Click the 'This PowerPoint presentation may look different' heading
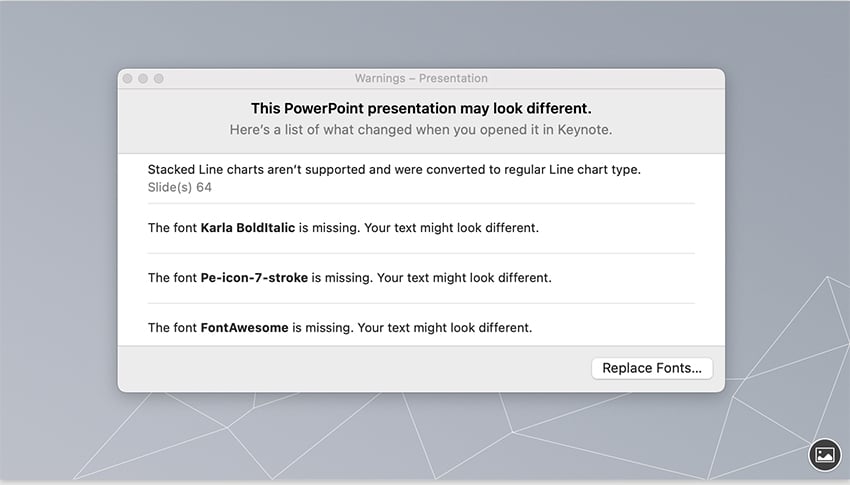This screenshot has width=850, height=485. [421, 108]
